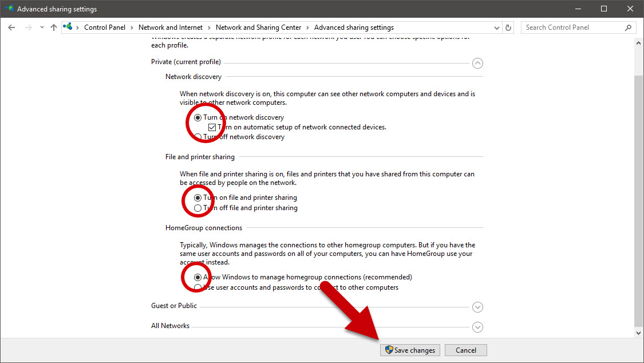Viewport: 644px width, 363px height.
Task: Click the search magnifier icon
Action: pos(628,27)
